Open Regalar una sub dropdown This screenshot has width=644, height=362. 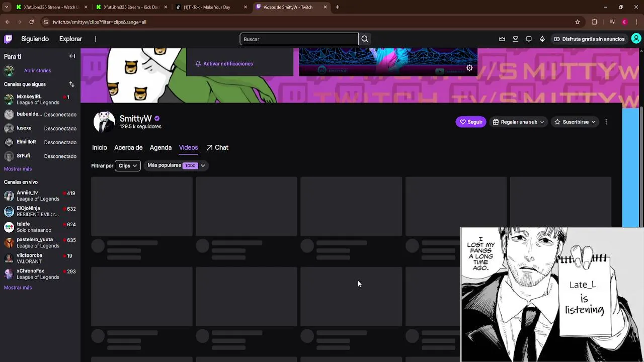tap(518, 122)
